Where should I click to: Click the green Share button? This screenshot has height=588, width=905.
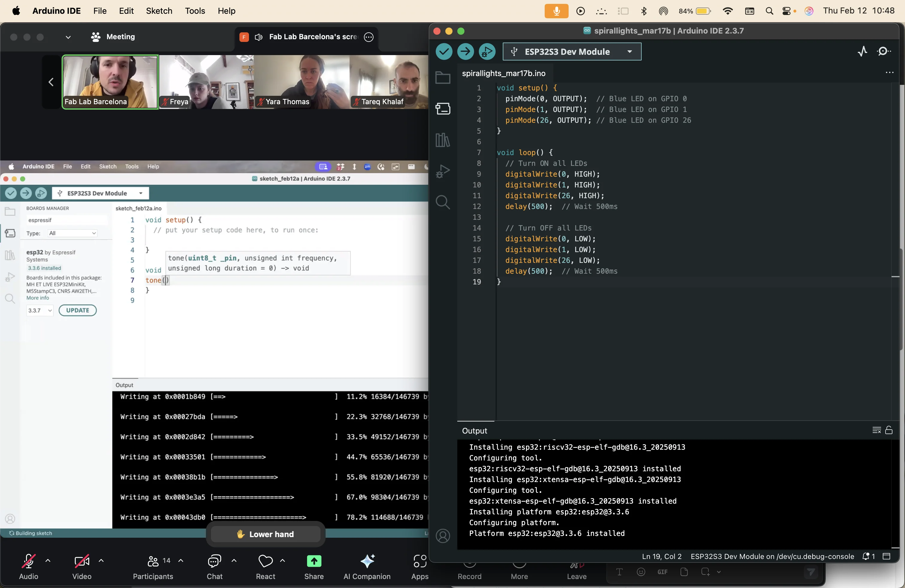[314, 561]
